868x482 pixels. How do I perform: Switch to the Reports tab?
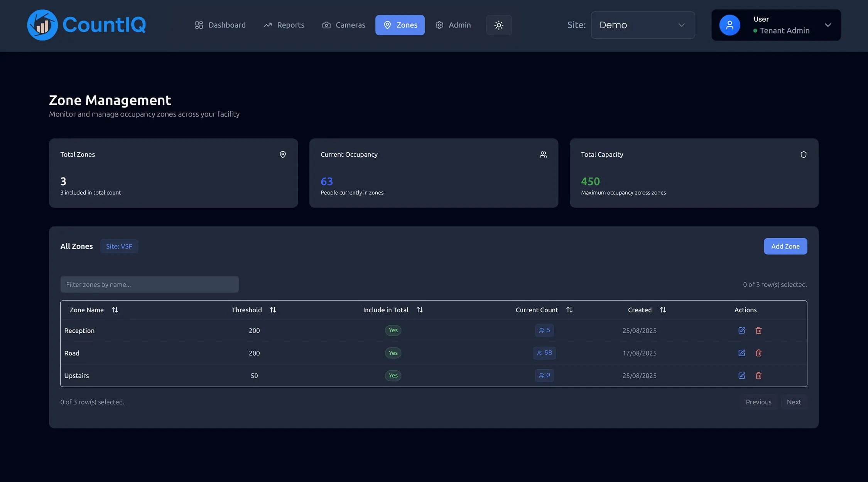point(284,25)
